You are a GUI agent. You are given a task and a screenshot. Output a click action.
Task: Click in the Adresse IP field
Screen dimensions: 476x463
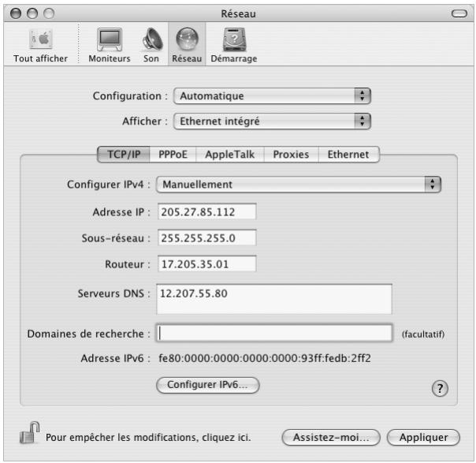tap(207, 211)
